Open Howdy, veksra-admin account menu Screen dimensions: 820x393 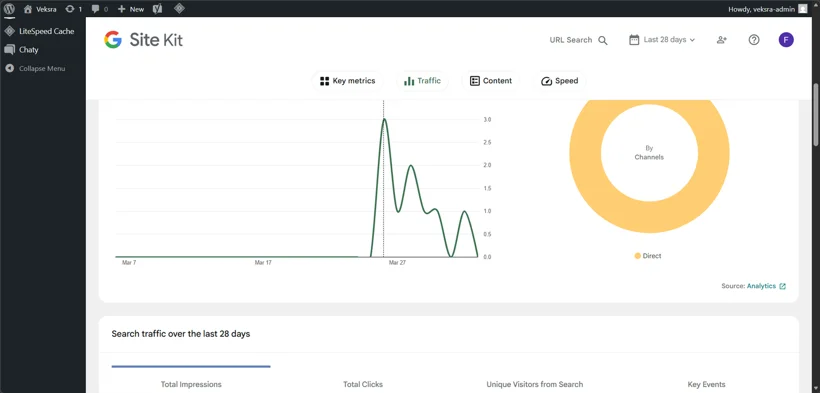768,9
